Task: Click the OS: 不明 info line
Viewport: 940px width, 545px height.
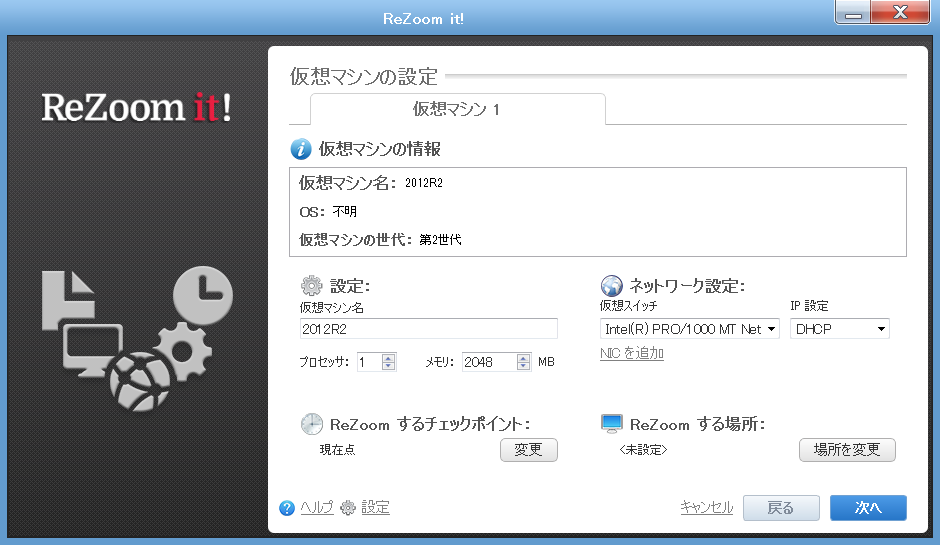Action: 328,212
